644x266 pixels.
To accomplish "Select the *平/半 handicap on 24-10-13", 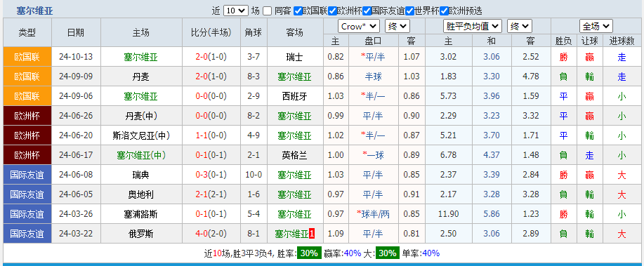I will tap(373, 57).
